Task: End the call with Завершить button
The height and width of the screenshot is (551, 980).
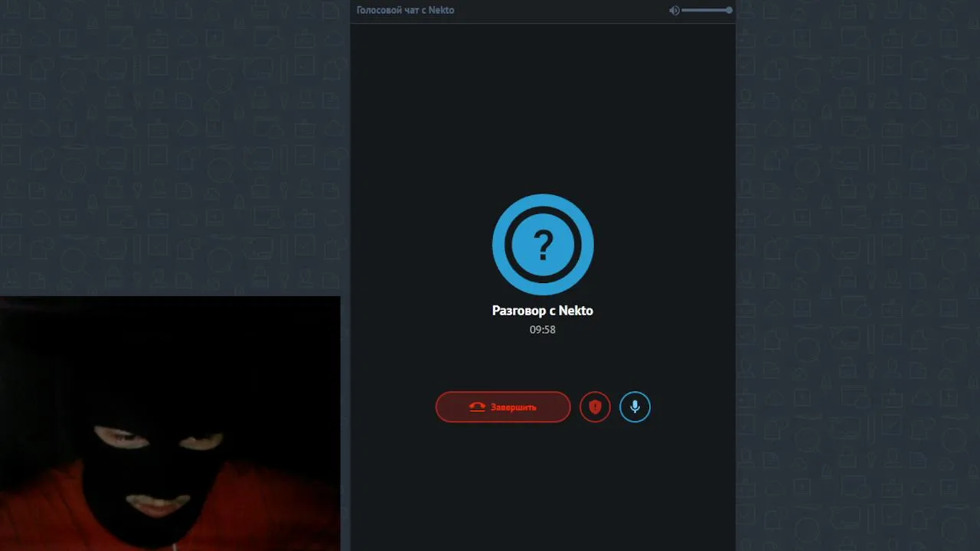Action: (503, 407)
